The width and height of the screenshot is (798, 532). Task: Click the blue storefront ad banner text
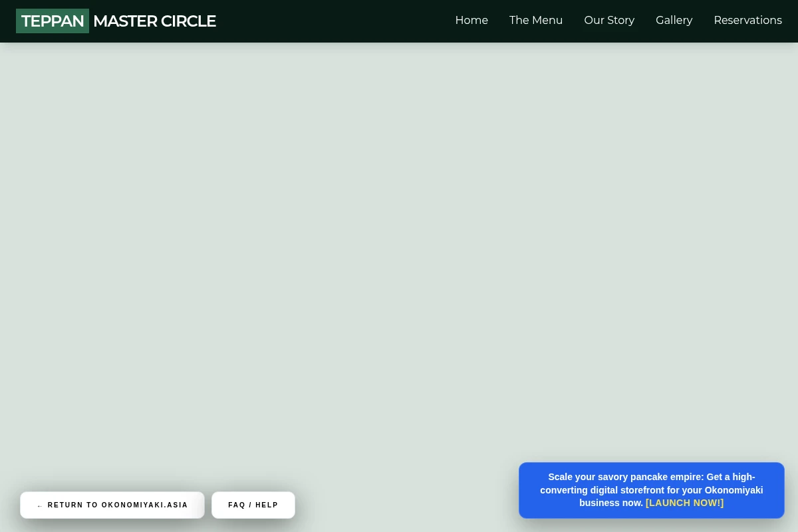[651, 490]
